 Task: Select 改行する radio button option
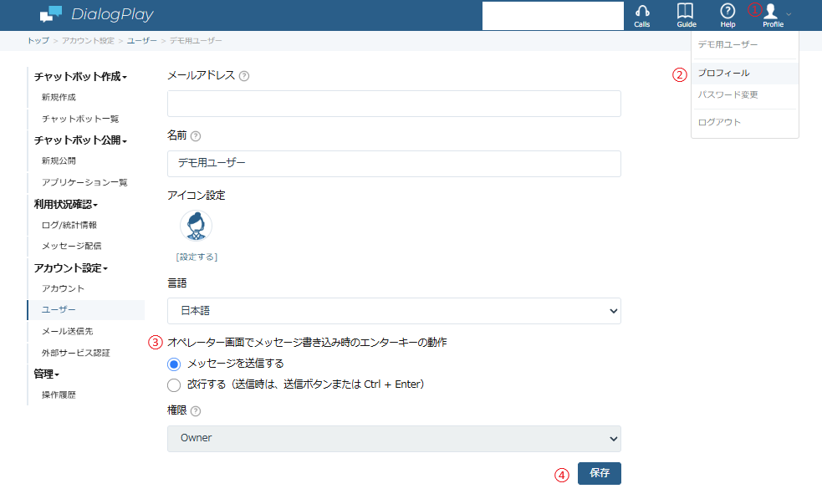(x=174, y=385)
